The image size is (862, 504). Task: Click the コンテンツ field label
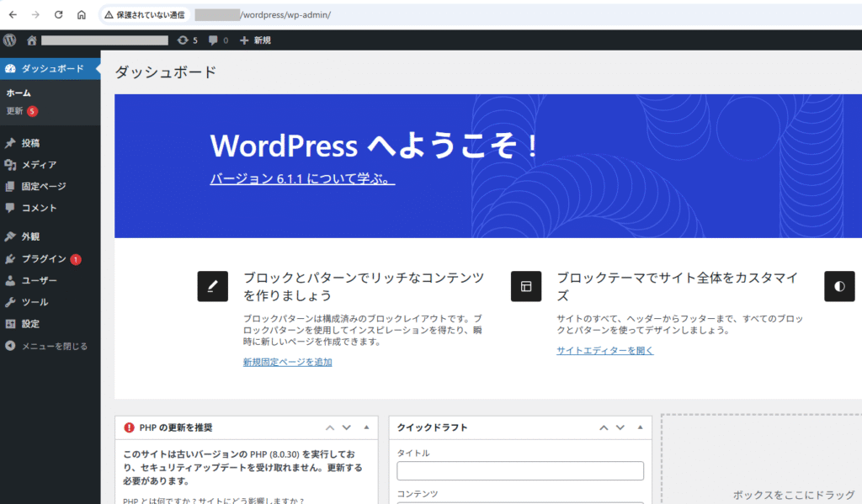(x=418, y=494)
